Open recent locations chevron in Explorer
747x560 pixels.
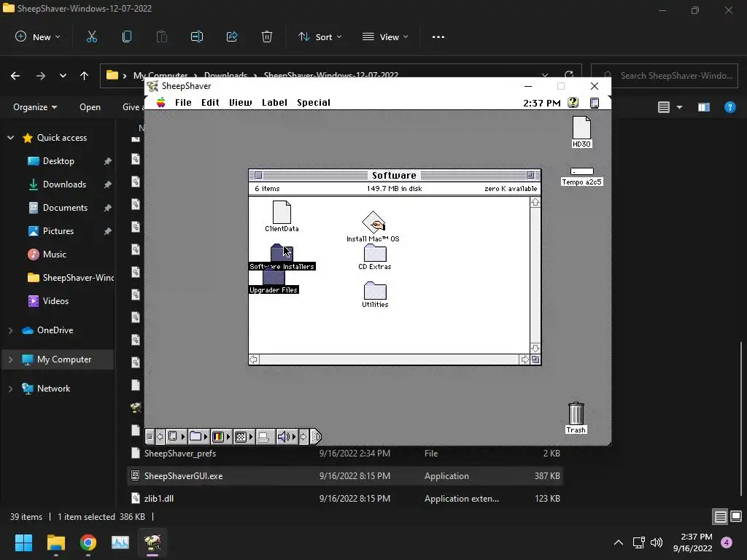click(x=63, y=76)
